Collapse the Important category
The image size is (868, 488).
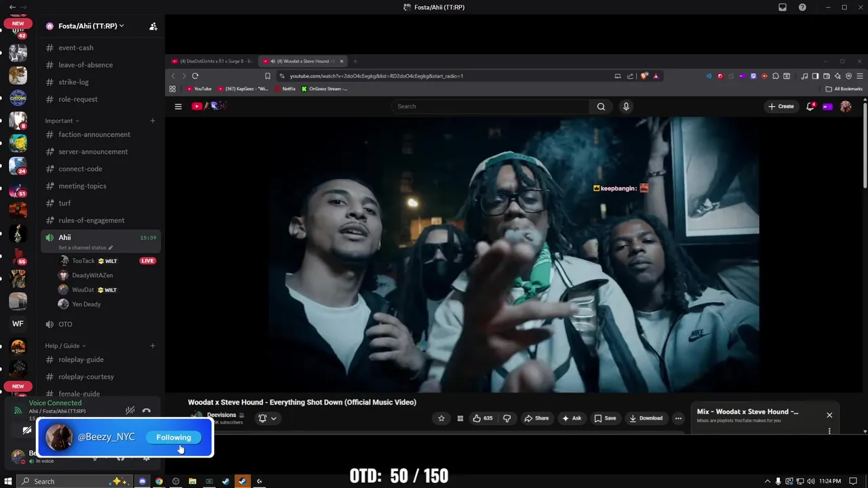click(62, 121)
